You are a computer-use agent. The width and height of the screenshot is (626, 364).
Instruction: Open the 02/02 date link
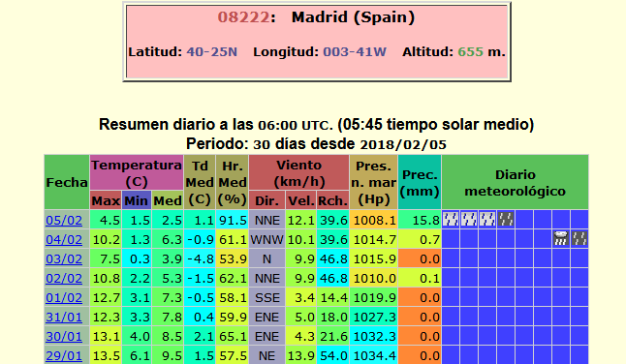click(64, 278)
